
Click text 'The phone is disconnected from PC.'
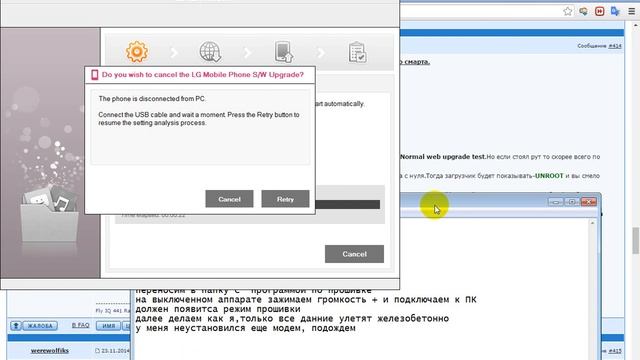pos(152,99)
